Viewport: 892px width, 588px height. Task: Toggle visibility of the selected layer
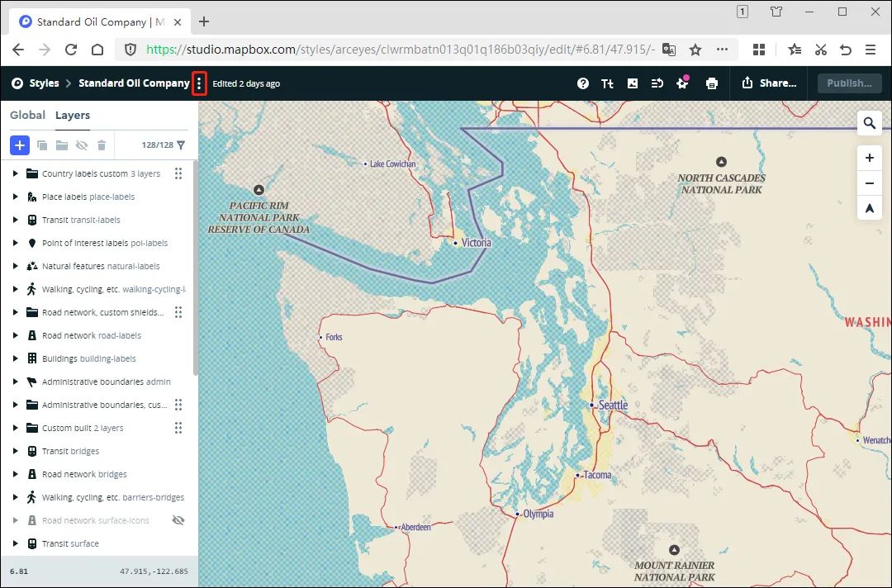(x=81, y=145)
